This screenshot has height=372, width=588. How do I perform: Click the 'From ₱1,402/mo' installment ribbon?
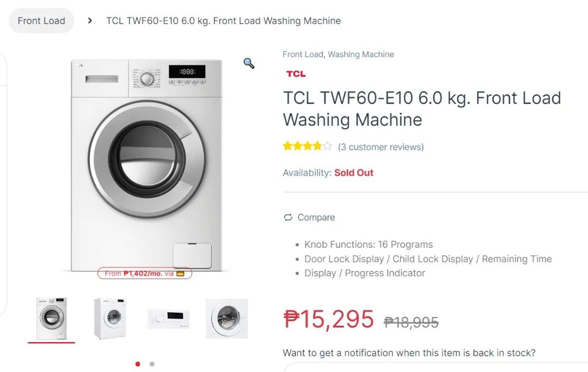[144, 273]
